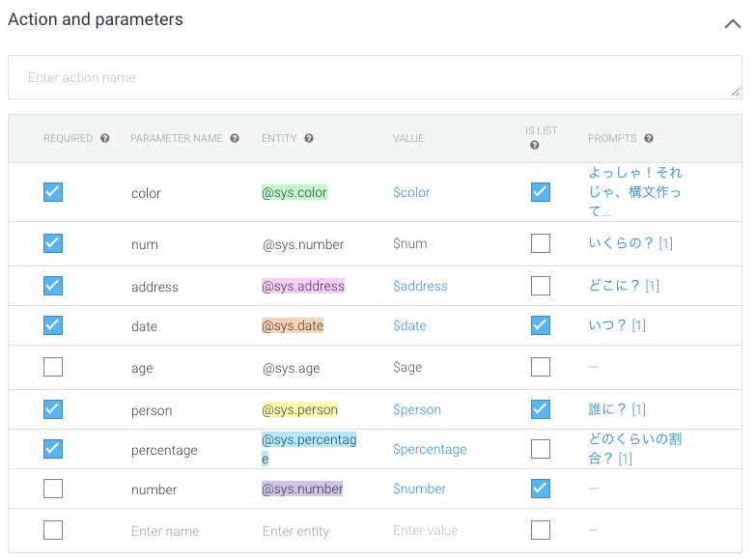Click the Enter name field in empty row

(x=165, y=531)
